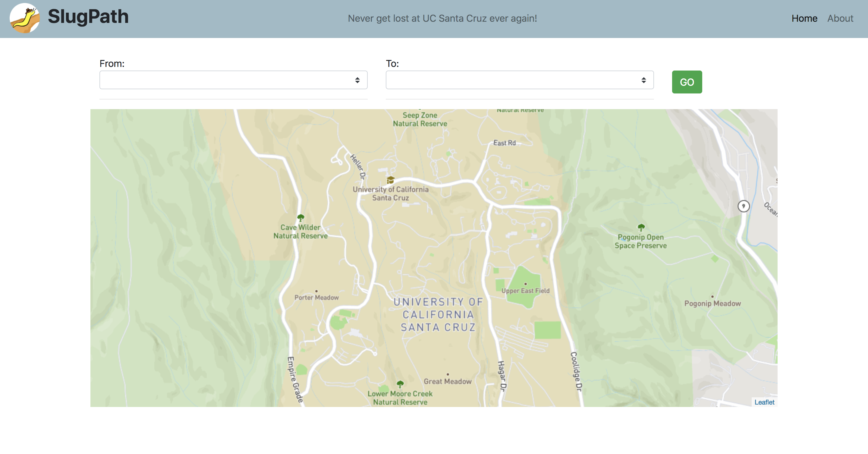
Task: Click the Upper East Field map dot
Action: click(x=525, y=284)
